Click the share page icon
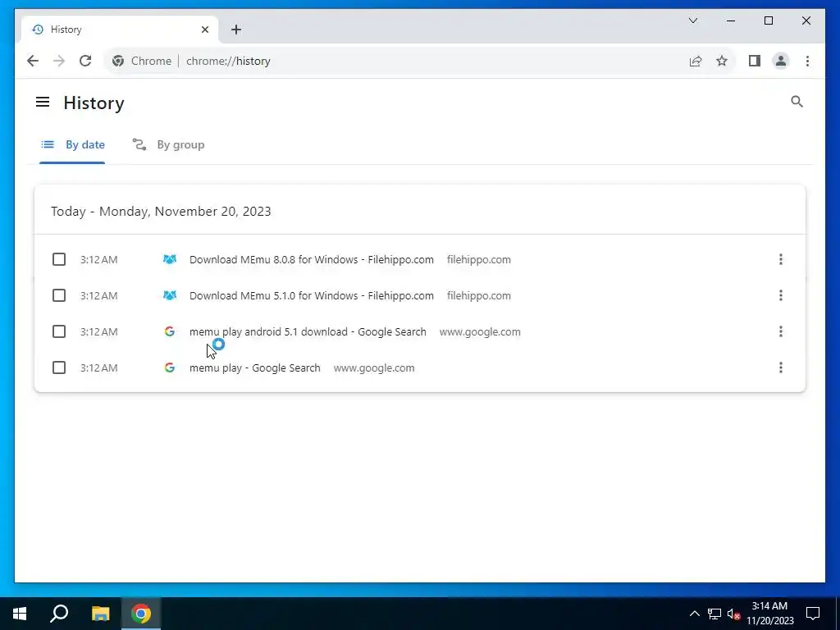Viewport: 840px width, 630px height. pos(696,61)
